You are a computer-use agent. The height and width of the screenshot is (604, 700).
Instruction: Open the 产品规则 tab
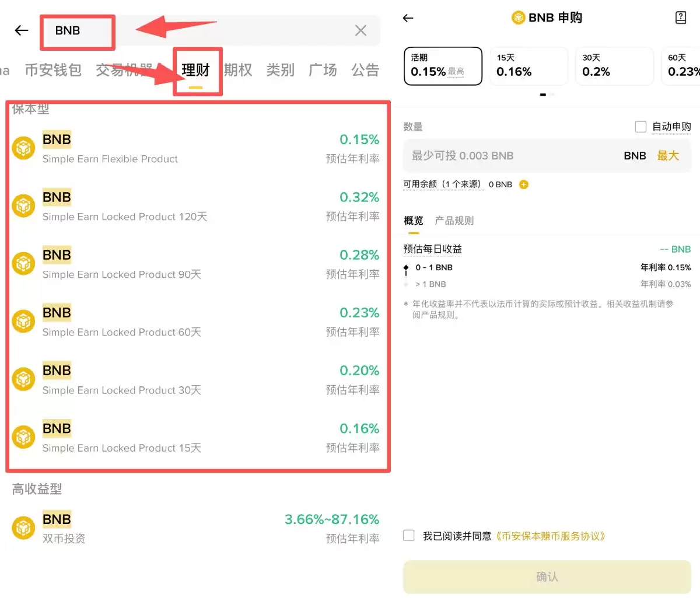(454, 221)
